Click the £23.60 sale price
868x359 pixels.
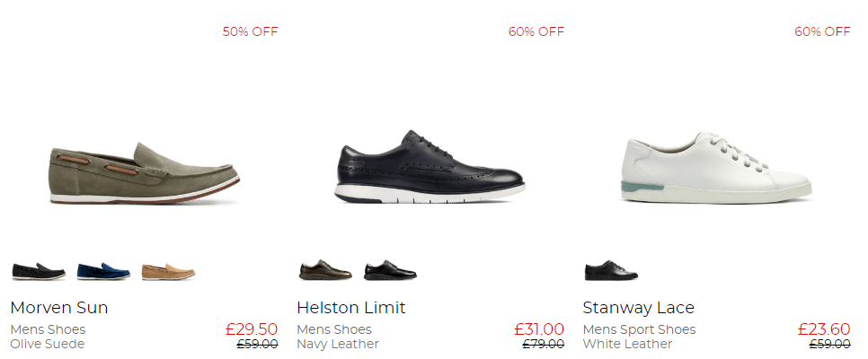(824, 329)
